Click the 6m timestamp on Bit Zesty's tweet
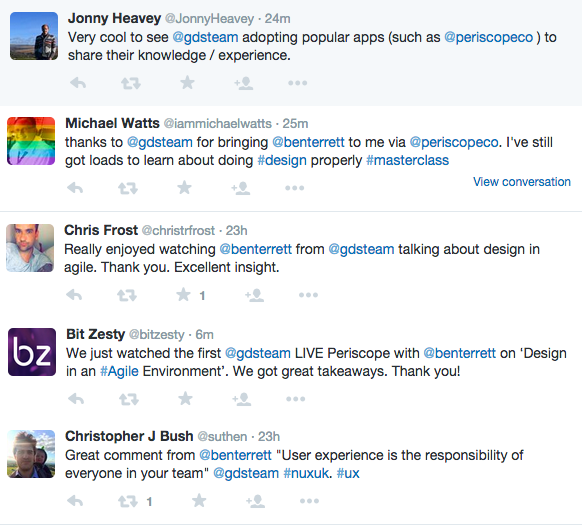 [205, 335]
